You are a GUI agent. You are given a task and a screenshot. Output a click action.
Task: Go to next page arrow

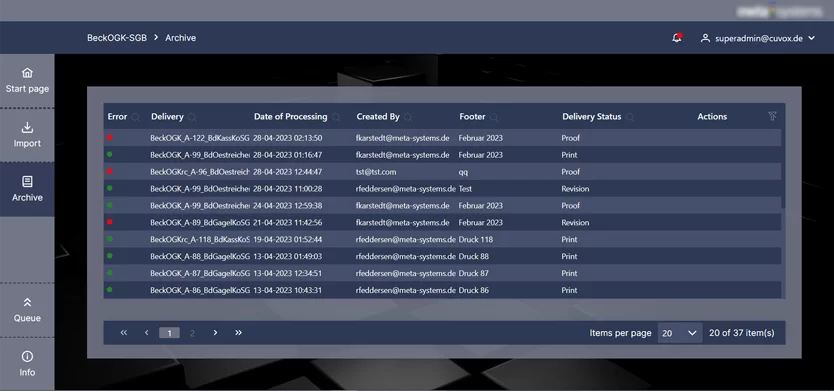click(215, 332)
